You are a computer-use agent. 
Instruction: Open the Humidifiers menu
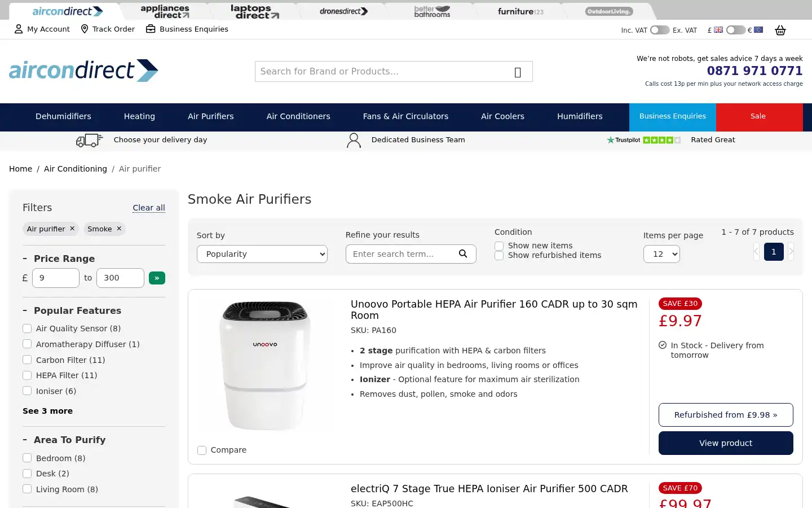580,116
